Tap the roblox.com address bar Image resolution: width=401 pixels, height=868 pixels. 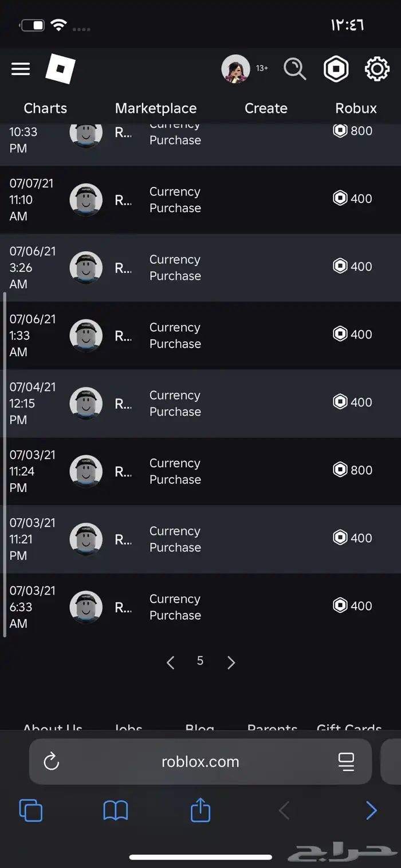(200, 761)
